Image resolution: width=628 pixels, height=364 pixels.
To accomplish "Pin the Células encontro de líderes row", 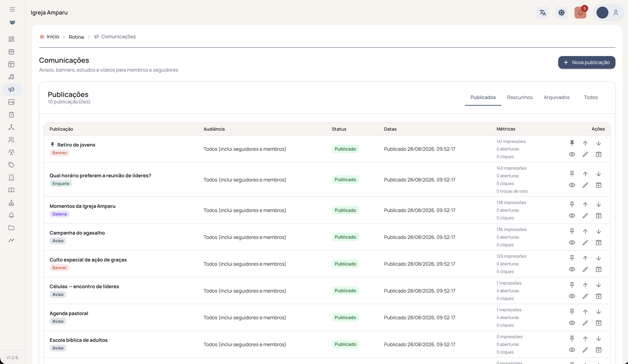I will [x=572, y=285].
